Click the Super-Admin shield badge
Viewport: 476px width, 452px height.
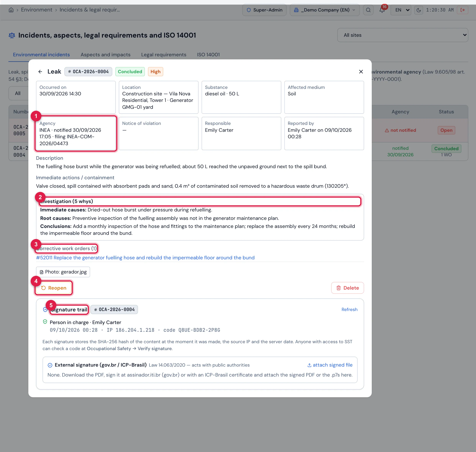pyautogui.click(x=264, y=10)
